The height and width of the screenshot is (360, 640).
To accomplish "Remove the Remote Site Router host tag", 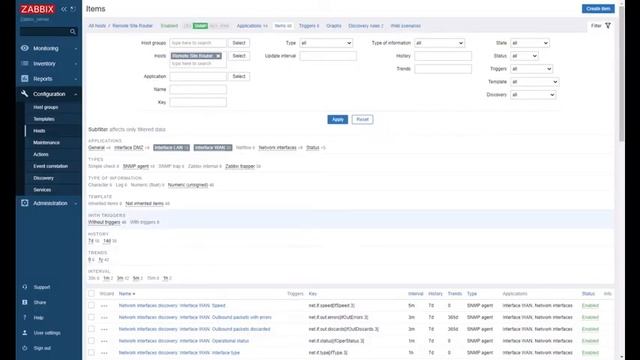I will pos(218,56).
